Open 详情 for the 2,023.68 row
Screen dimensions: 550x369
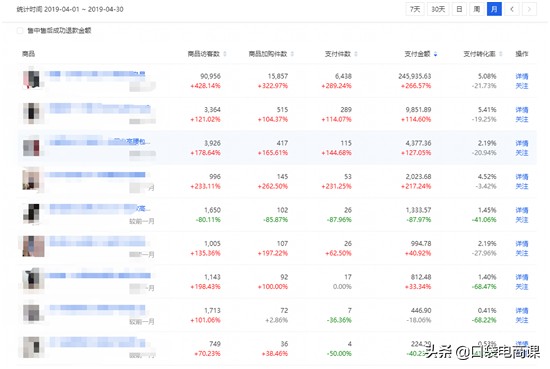[x=522, y=177]
